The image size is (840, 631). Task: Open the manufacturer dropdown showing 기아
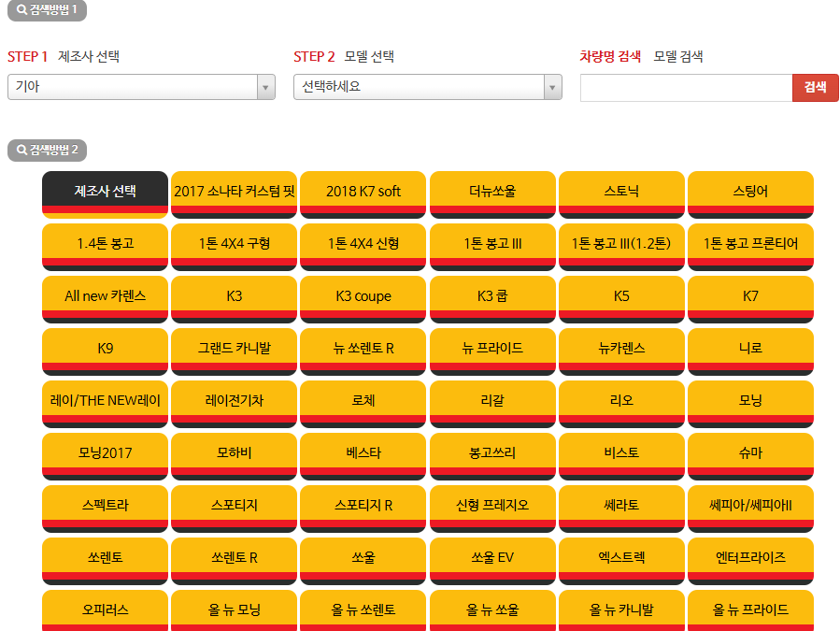tap(141, 87)
